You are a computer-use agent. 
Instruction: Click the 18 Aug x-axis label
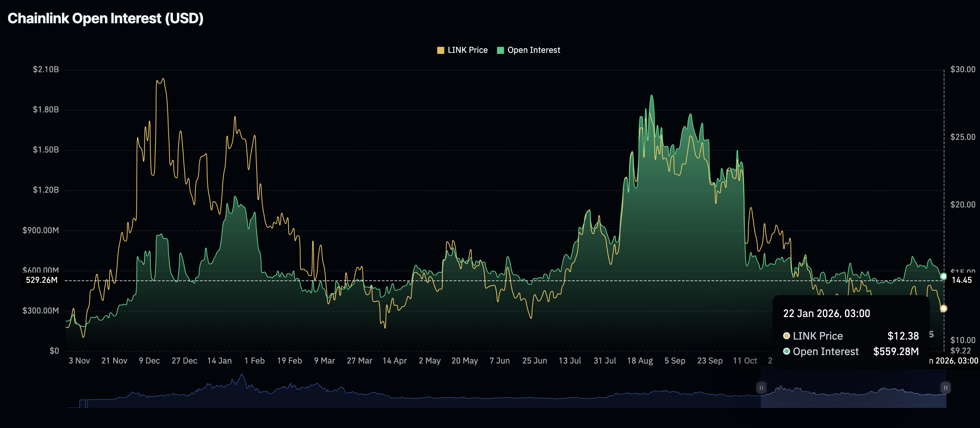pyautogui.click(x=641, y=361)
